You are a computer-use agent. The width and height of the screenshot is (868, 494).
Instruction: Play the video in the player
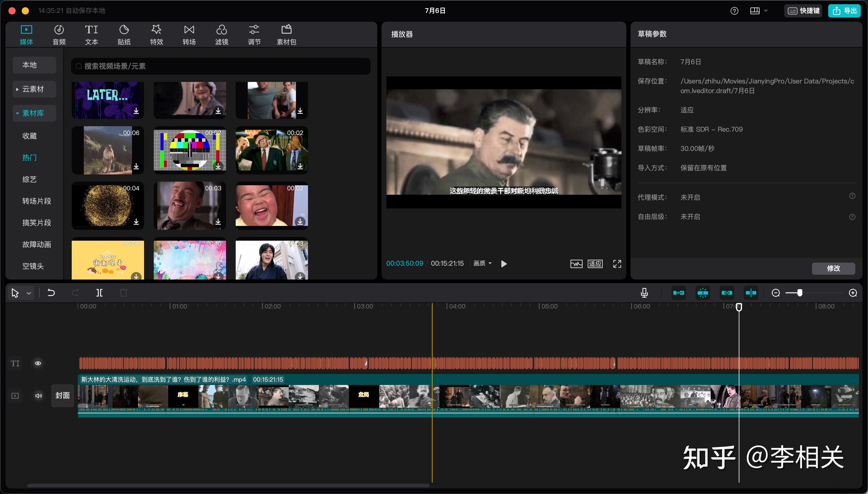[504, 264]
